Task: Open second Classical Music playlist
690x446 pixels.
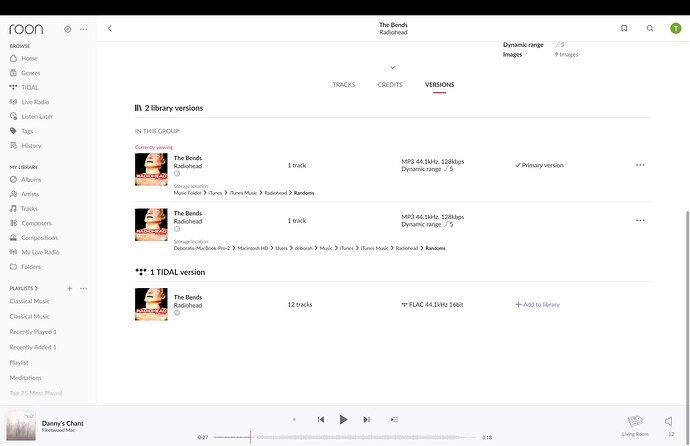Action: point(29,316)
